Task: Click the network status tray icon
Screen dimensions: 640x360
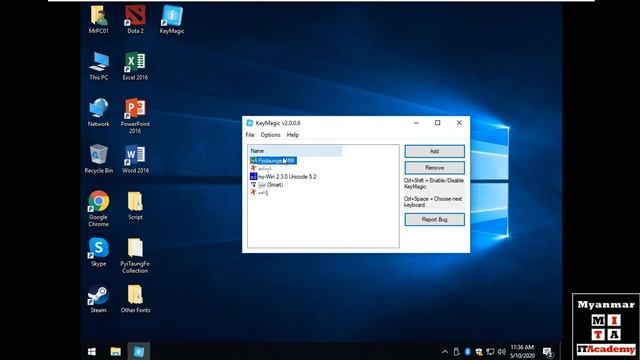Action: point(490,351)
